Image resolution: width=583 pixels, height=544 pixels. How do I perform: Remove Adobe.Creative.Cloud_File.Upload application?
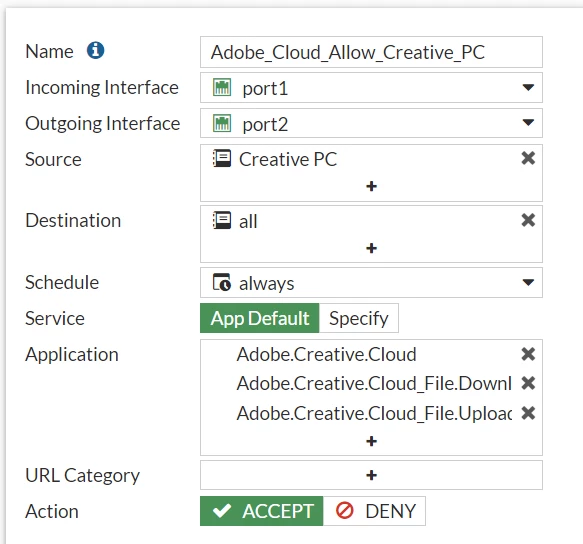tap(528, 413)
